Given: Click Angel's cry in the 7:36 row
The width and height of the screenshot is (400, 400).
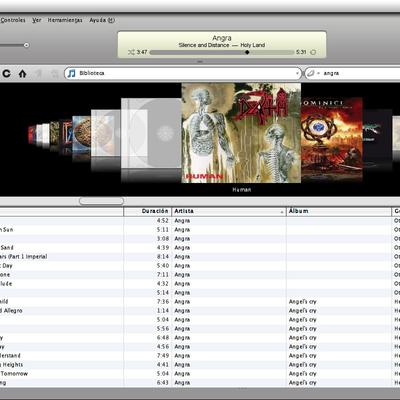Looking at the screenshot, I should tap(302, 302).
